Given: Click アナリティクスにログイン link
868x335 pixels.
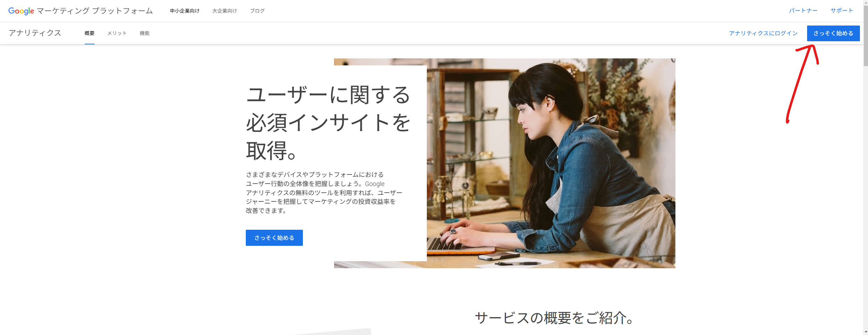Looking at the screenshot, I should coord(763,33).
